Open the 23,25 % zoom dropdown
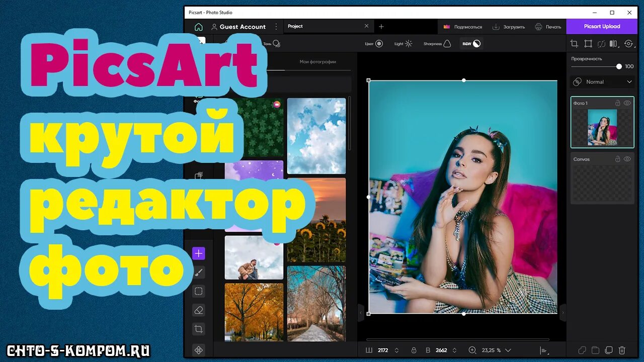 tap(496, 350)
